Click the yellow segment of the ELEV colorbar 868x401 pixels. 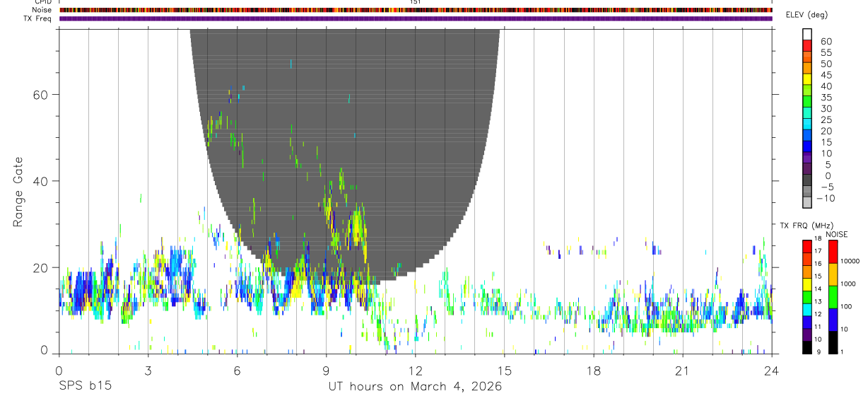pyautogui.click(x=807, y=78)
